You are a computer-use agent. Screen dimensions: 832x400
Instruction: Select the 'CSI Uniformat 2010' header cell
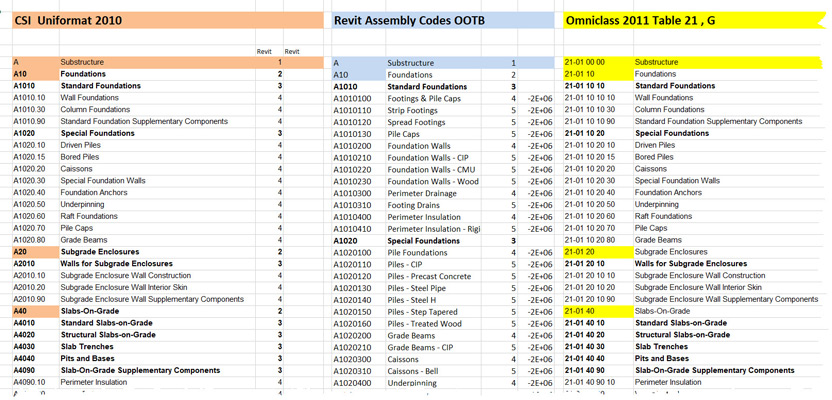168,21
